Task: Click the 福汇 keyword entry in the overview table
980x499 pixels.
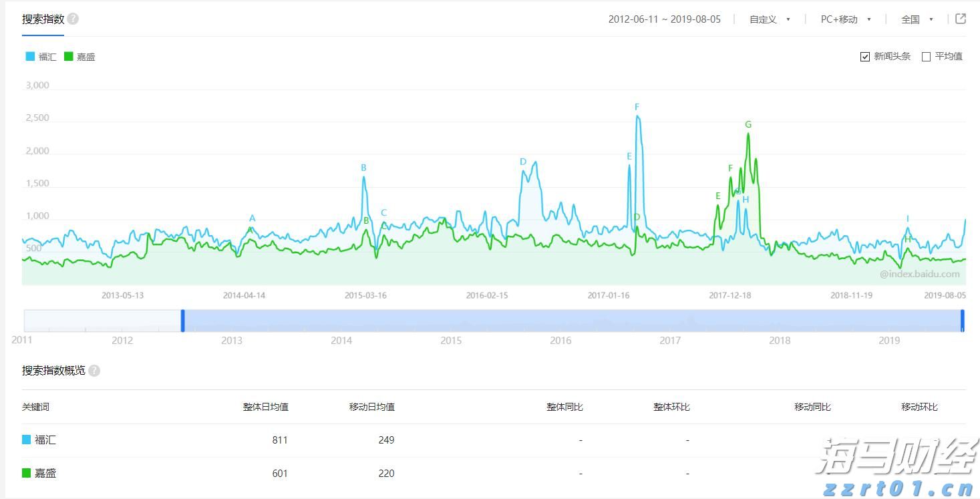Action: point(45,440)
